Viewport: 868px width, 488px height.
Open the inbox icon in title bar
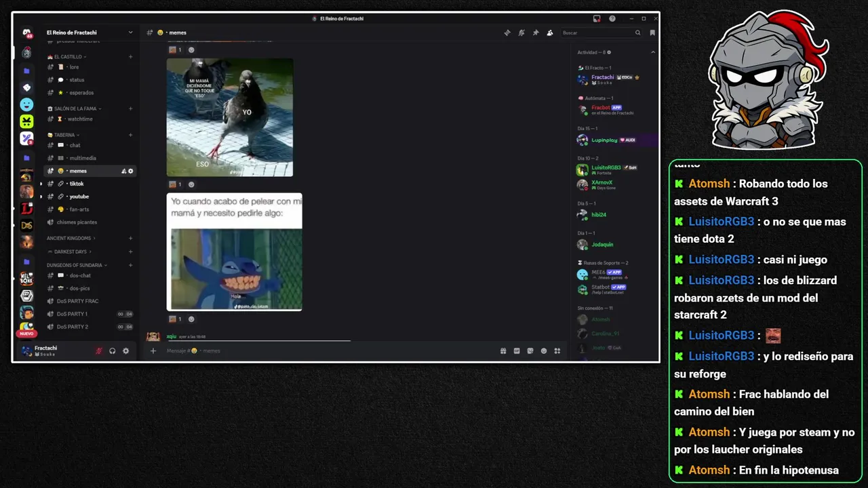(597, 18)
